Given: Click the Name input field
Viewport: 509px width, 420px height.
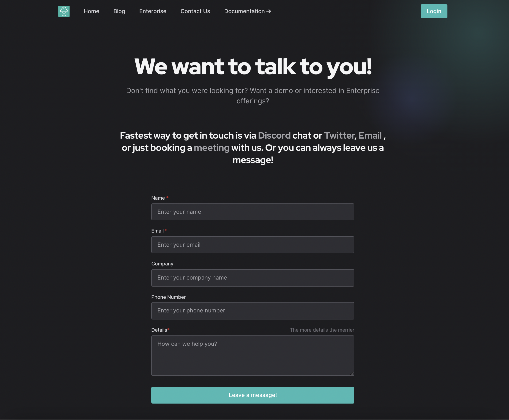Looking at the screenshot, I should [x=252, y=211].
